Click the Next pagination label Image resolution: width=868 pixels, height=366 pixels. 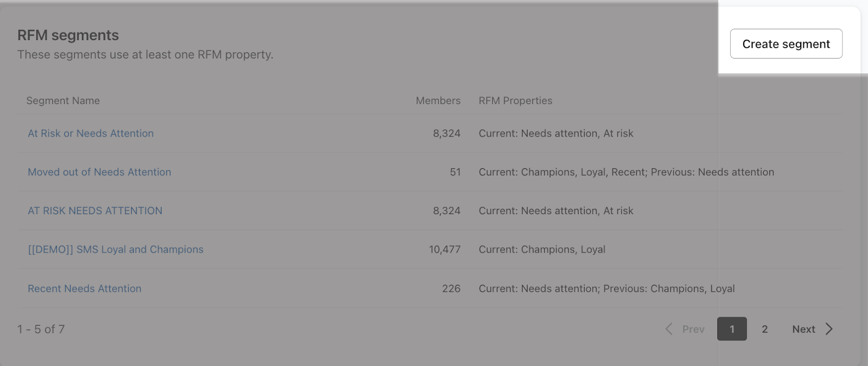[x=803, y=329]
